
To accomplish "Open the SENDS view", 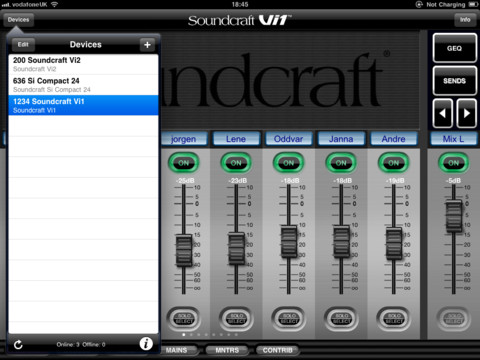I will 454,81.
